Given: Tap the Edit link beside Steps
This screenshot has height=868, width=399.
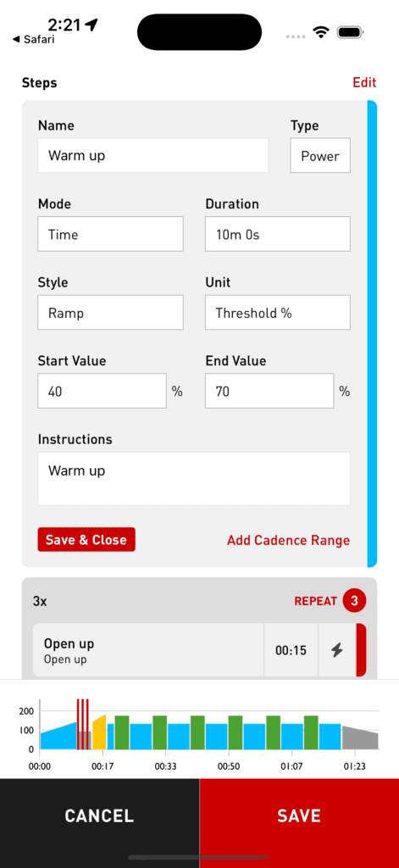Looking at the screenshot, I should click(x=364, y=82).
